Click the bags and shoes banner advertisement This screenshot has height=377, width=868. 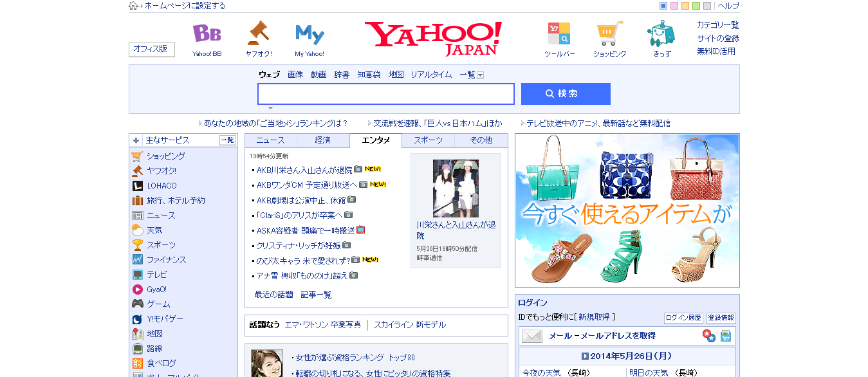tap(627, 210)
